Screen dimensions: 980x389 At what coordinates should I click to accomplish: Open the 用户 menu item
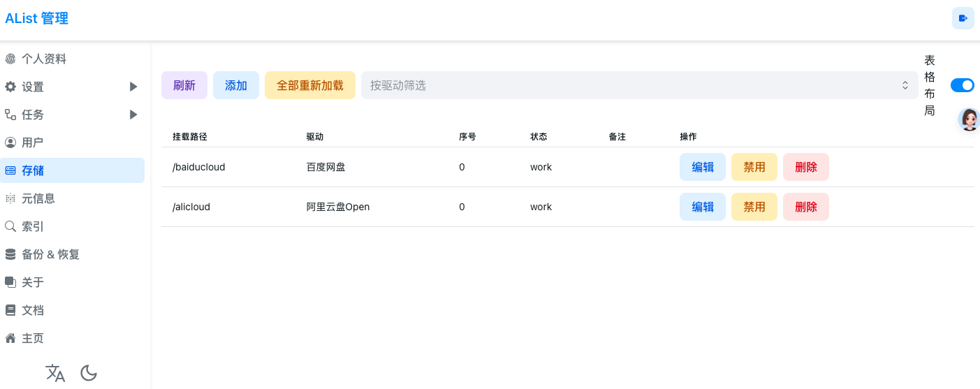pos(72,142)
